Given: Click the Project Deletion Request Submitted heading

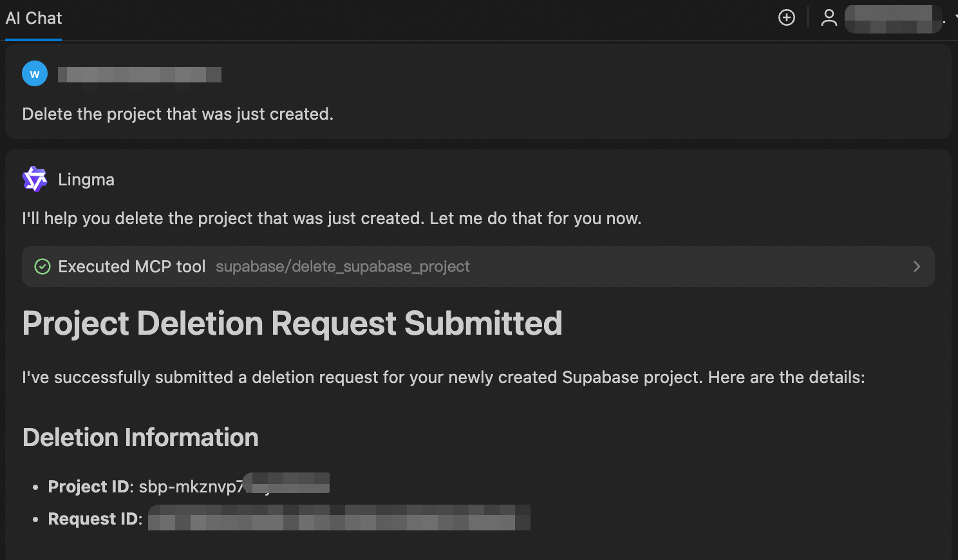Looking at the screenshot, I should (x=292, y=323).
